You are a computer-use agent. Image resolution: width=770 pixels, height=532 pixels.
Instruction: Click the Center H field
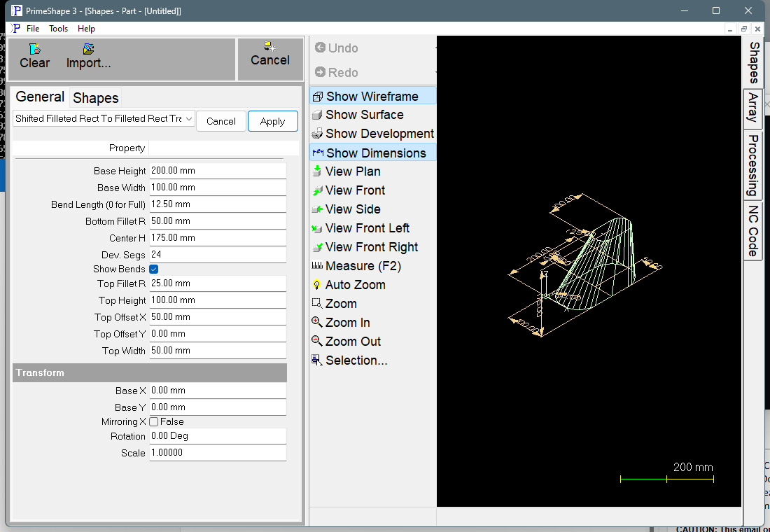[218, 238]
